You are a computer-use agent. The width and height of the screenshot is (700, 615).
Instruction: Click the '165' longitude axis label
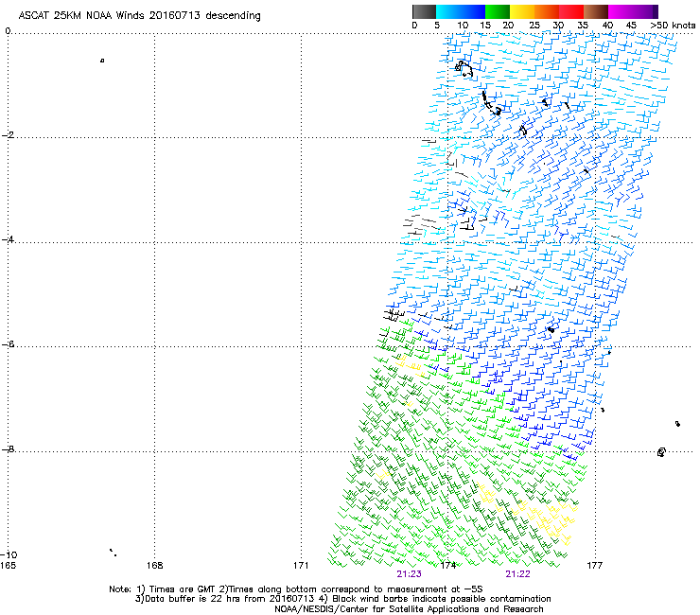[x=8, y=566]
